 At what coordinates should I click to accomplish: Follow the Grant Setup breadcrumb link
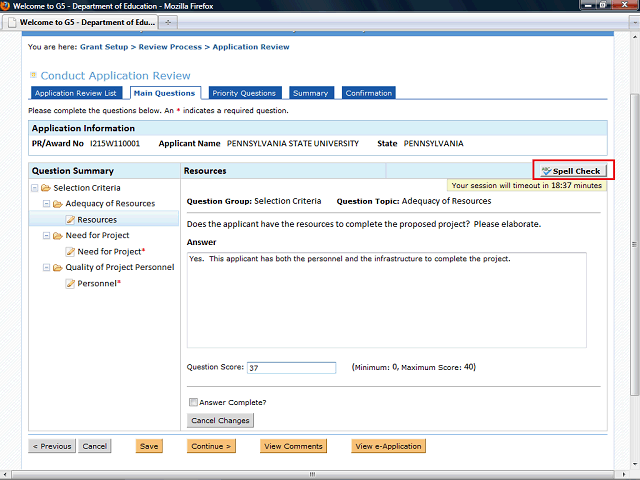point(104,47)
